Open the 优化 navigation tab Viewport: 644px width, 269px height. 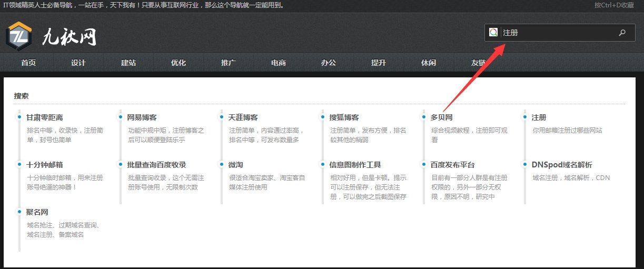(179, 63)
